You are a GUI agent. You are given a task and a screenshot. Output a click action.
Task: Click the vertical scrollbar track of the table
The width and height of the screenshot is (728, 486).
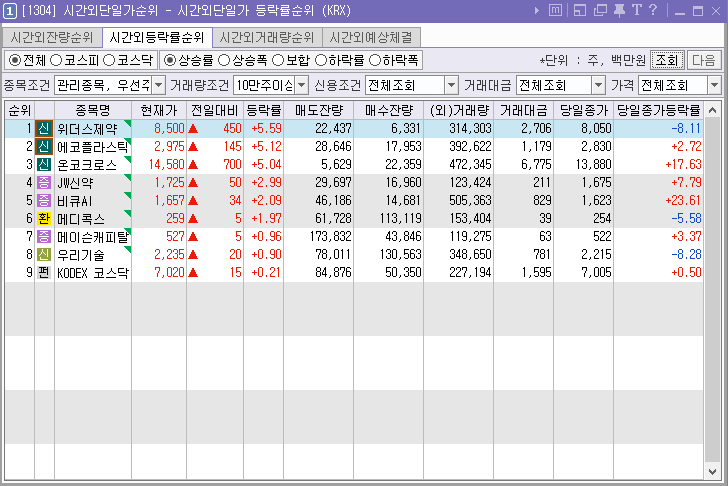pyautogui.click(x=713, y=291)
